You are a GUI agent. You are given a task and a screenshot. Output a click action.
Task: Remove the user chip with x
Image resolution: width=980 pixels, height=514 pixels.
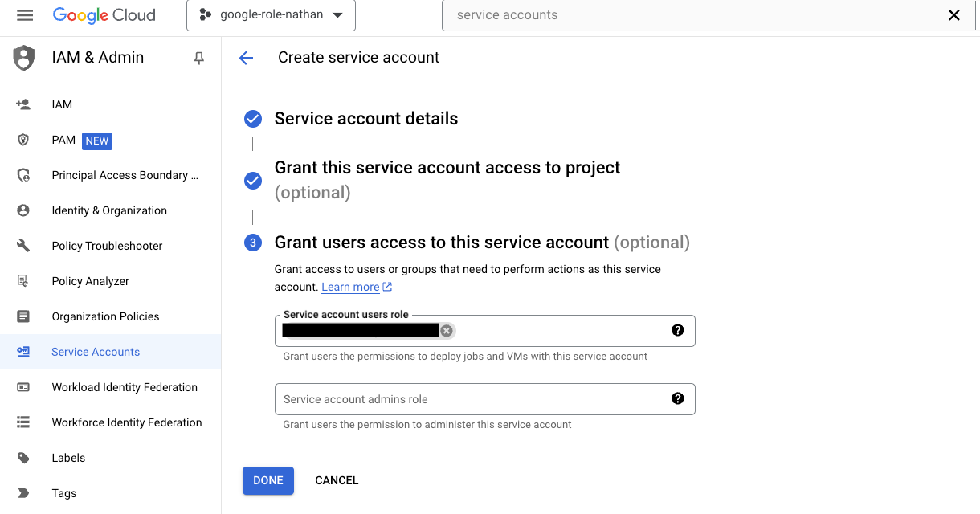coord(447,331)
